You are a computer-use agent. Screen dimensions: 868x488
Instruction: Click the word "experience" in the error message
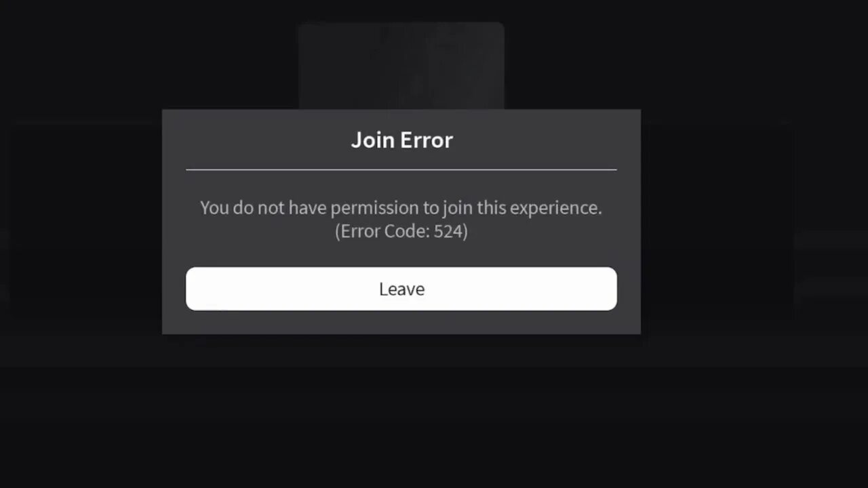pos(553,208)
